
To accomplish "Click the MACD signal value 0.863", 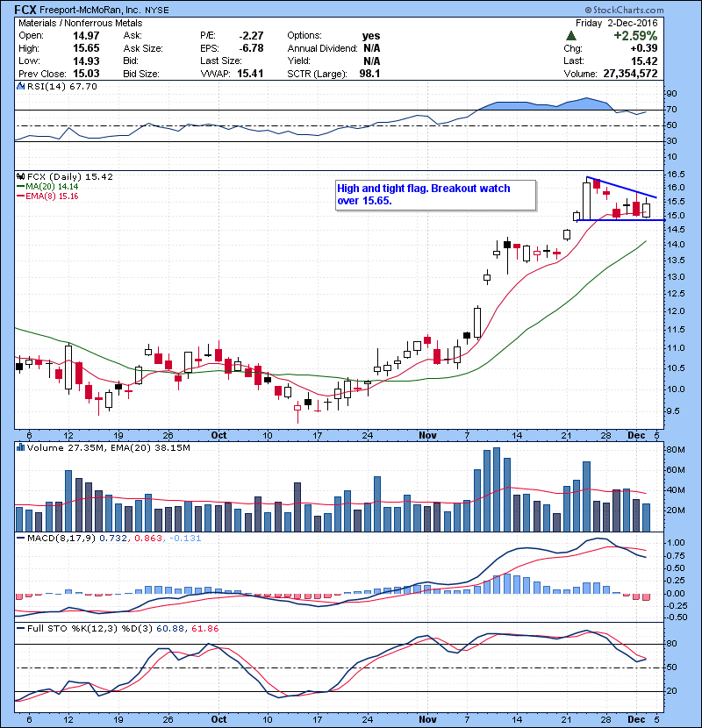I will point(147,539).
